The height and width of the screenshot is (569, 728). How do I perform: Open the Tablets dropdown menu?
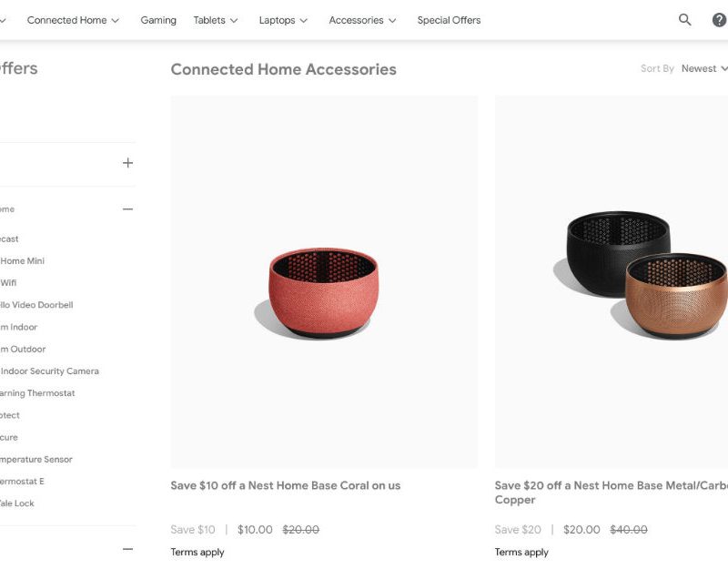(x=216, y=20)
